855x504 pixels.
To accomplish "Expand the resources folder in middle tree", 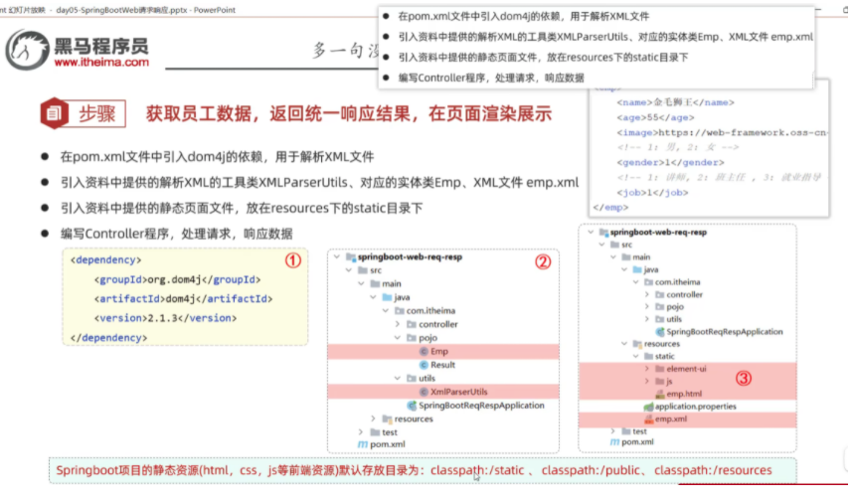I will tap(374, 419).
